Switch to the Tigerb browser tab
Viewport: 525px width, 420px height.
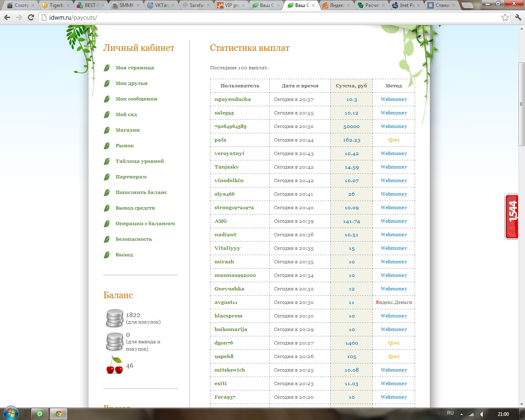[56, 5]
